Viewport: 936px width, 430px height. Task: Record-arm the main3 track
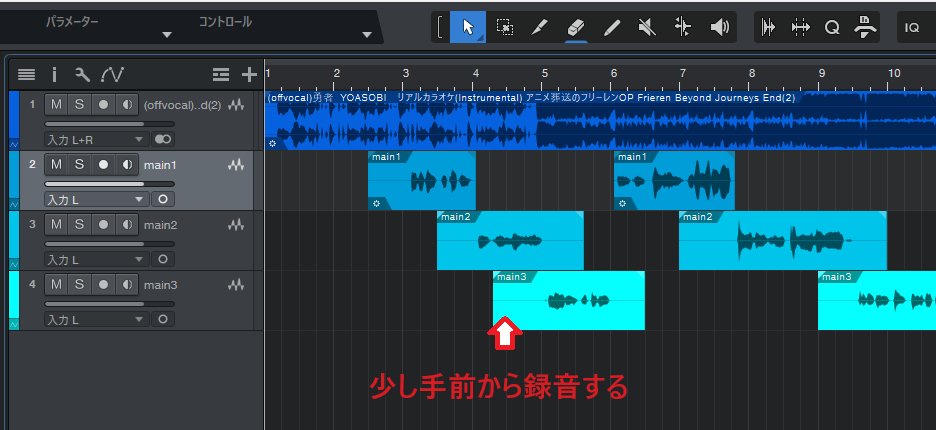[x=103, y=284]
